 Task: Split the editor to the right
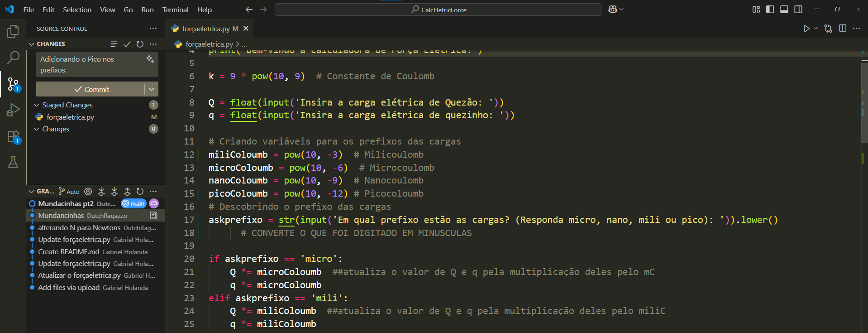pyautogui.click(x=843, y=29)
